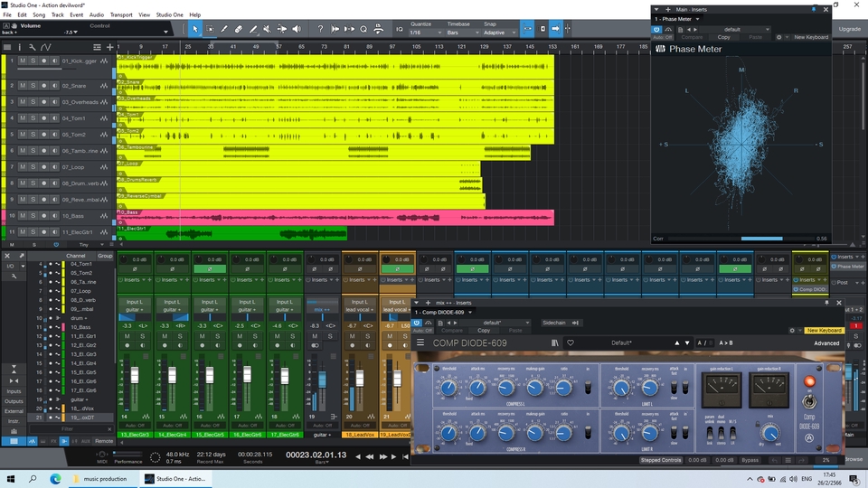Image resolution: width=868 pixels, height=488 pixels.
Task: Toggle monitor on the 04_Tom1 track
Action: coord(54,117)
